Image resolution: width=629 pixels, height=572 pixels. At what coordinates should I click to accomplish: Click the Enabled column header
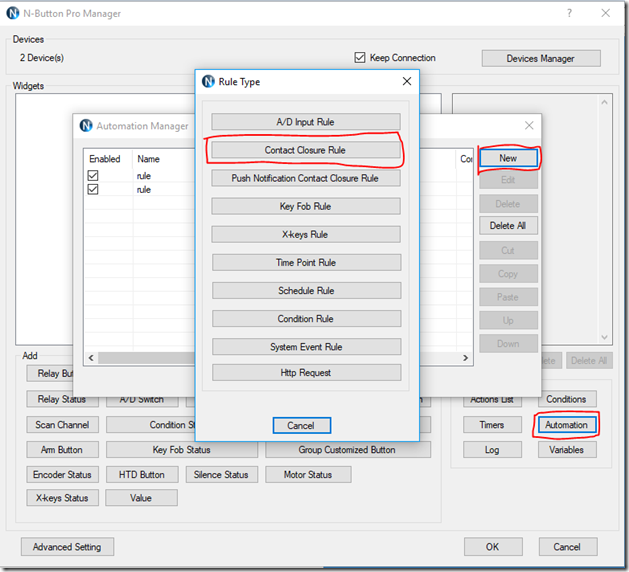105,159
